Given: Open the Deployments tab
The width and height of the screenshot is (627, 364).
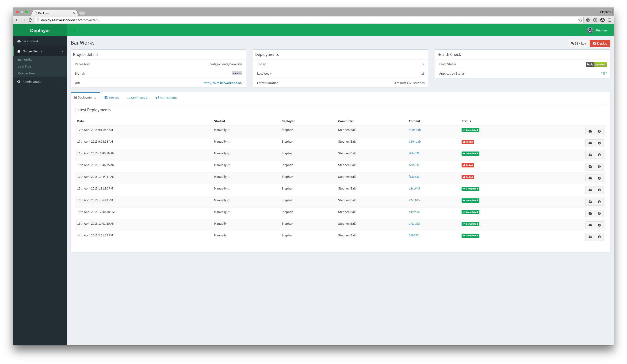Looking at the screenshot, I should click(85, 98).
